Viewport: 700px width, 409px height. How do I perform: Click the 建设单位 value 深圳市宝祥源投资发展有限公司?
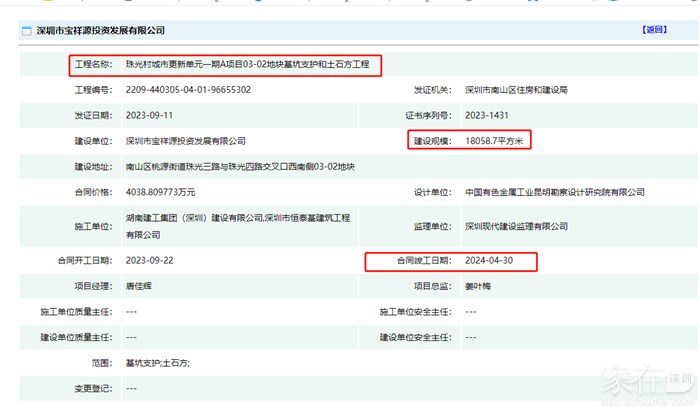(x=185, y=141)
